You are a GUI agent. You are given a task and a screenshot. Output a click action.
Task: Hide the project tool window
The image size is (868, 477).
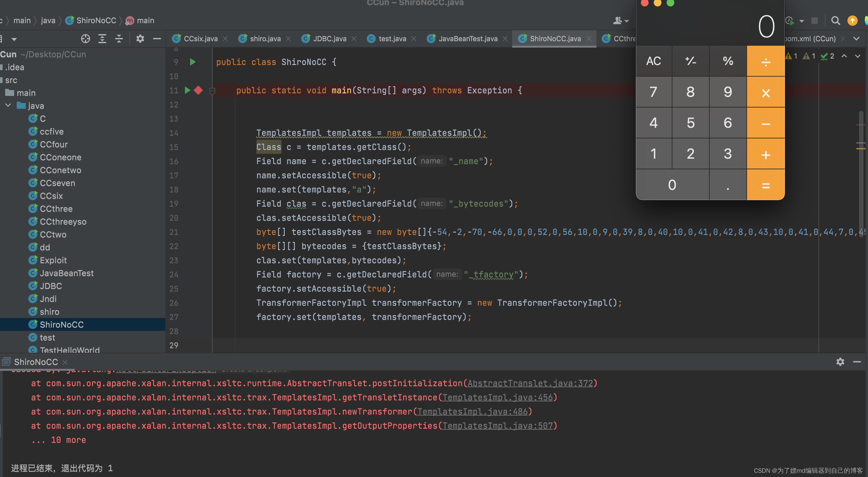157,39
